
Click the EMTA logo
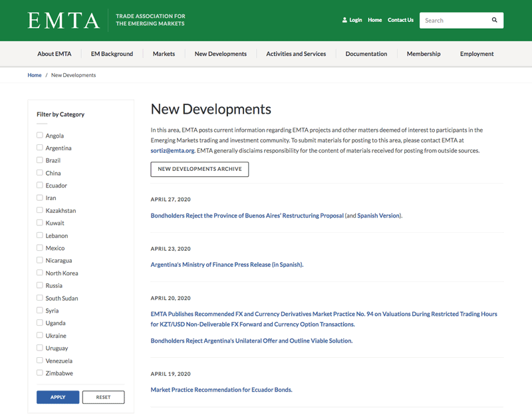[x=63, y=20]
